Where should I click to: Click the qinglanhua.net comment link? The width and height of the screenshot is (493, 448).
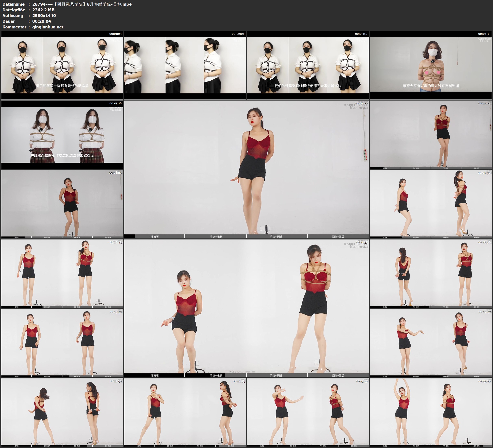coord(48,27)
